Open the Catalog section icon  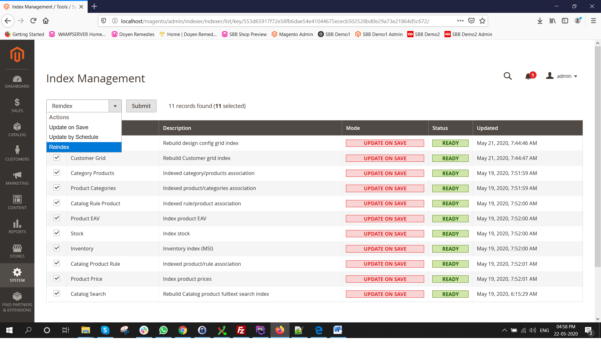[x=17, y=128]
